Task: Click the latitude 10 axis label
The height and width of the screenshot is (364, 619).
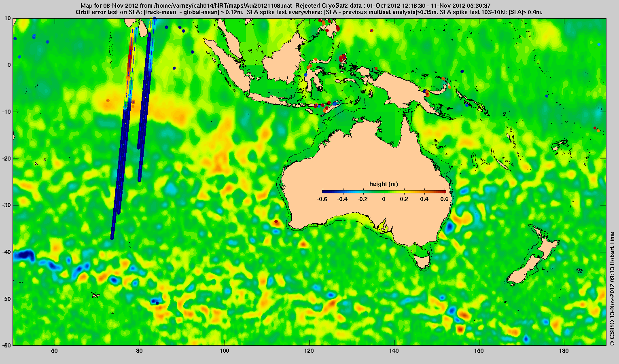Action: coord(8,19)
